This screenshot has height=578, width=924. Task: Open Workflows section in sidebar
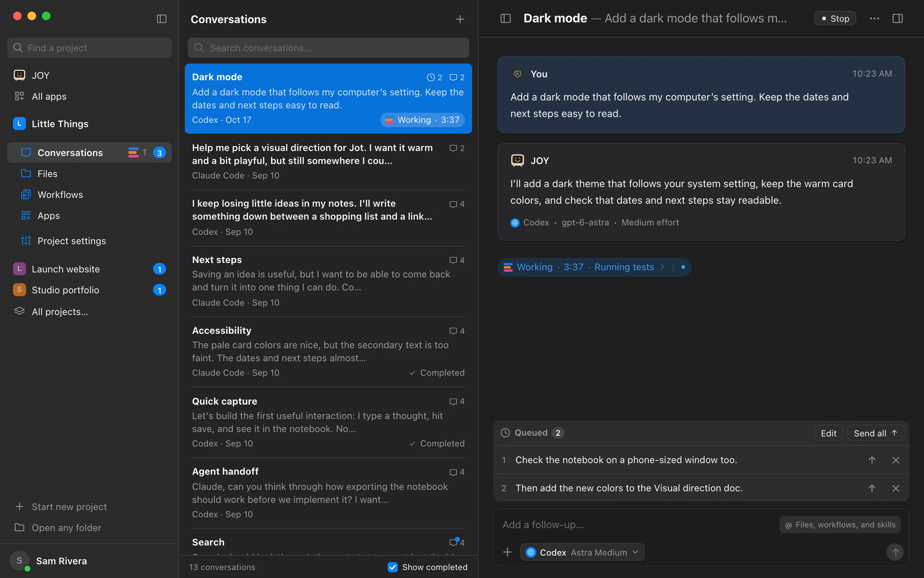(90, 195)
